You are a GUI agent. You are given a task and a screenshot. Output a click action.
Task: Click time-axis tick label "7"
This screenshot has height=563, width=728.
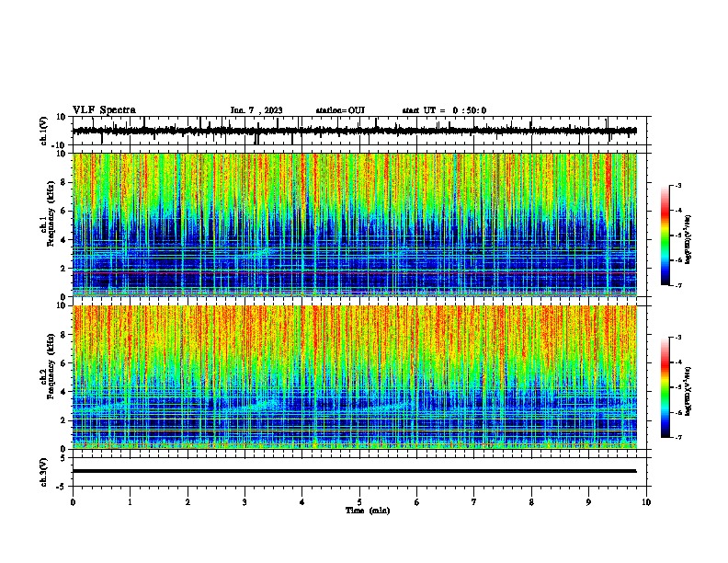pos(474,502)
